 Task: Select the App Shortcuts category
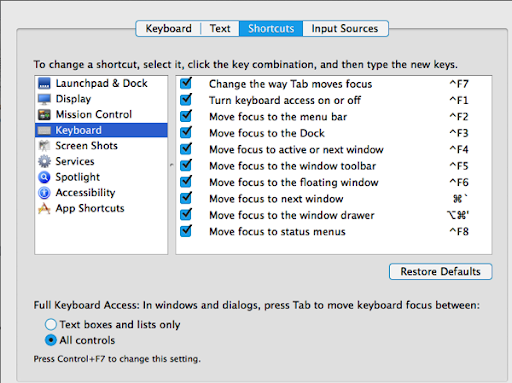coord(101,208)
